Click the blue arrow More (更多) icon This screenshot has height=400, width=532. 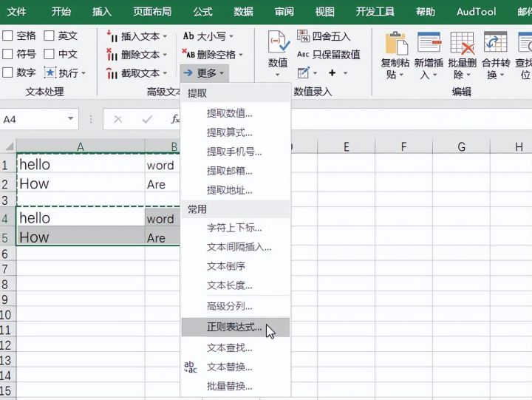(x=188, y=72)
